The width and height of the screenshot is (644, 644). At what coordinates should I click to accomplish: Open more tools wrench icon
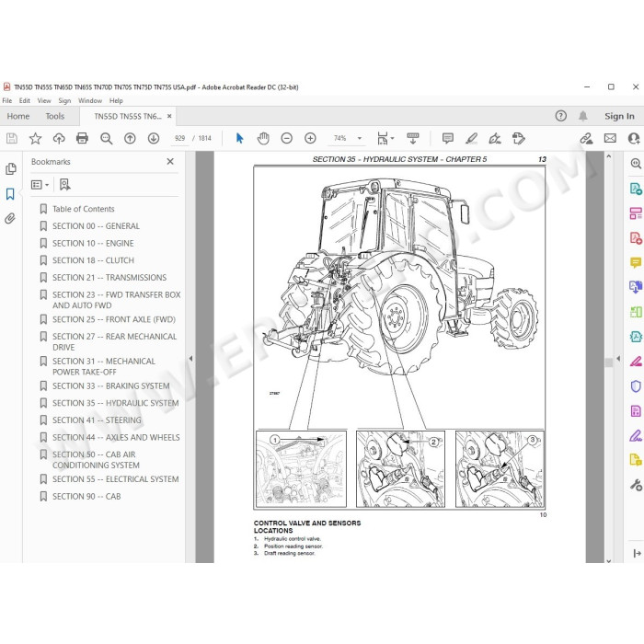[x=636, y=486]
